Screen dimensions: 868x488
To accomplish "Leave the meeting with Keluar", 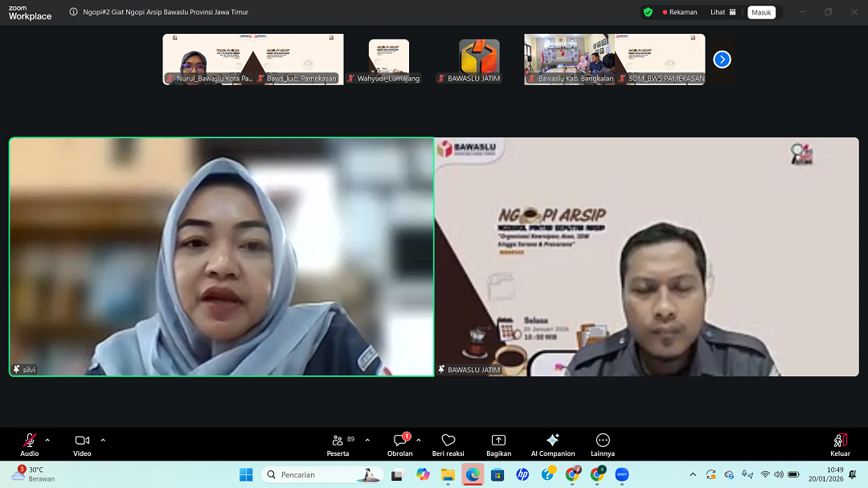I will coord(840,445).
